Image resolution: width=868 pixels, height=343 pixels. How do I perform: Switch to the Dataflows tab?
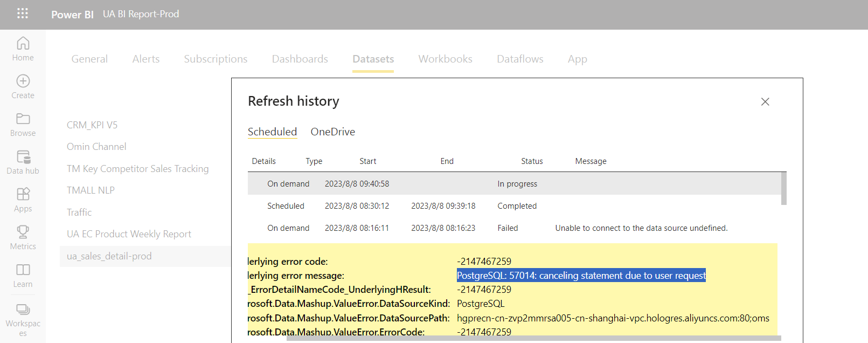[520, 59]
